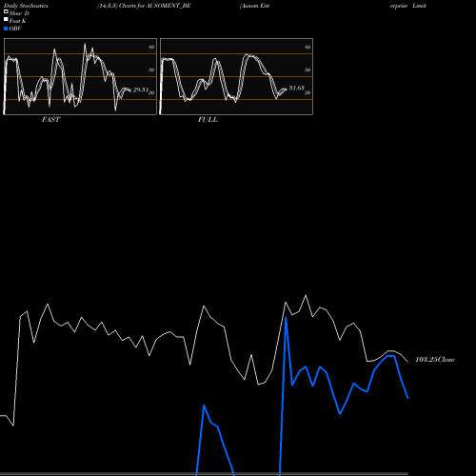The image size is (476, 476).
Task: Click the 'Slow D' legend label
Action: pos(19,13)
